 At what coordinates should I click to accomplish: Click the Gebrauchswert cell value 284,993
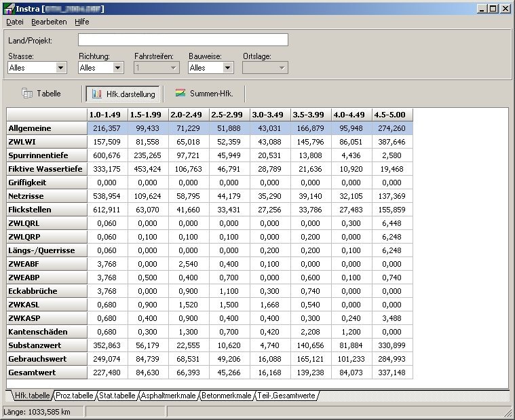click(392, 359)
